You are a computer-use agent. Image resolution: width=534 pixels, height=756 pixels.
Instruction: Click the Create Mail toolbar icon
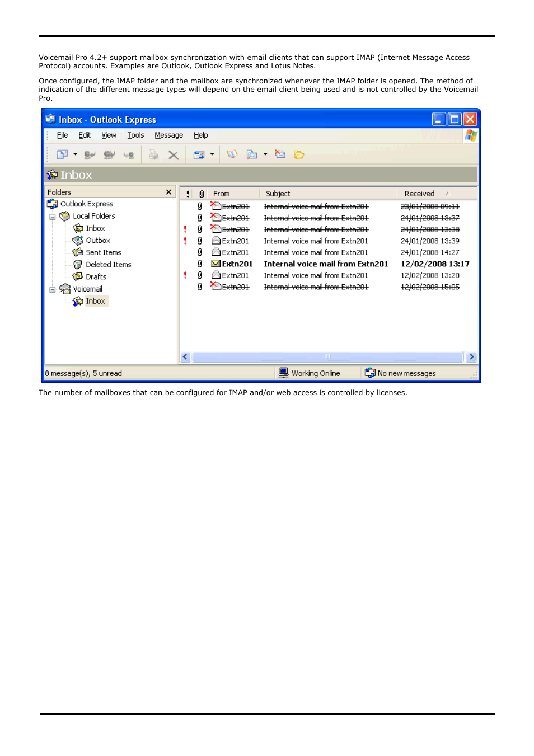click(x=62, y=154)
